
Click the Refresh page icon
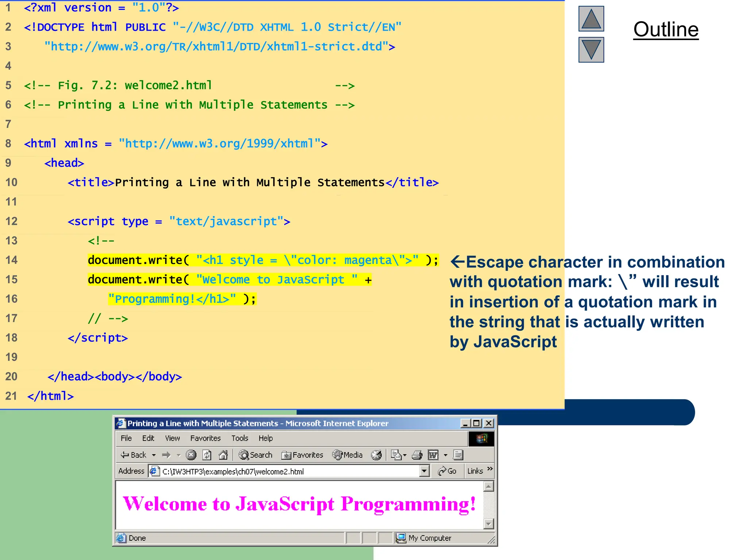pyautogui.click(x=207, y=455)
